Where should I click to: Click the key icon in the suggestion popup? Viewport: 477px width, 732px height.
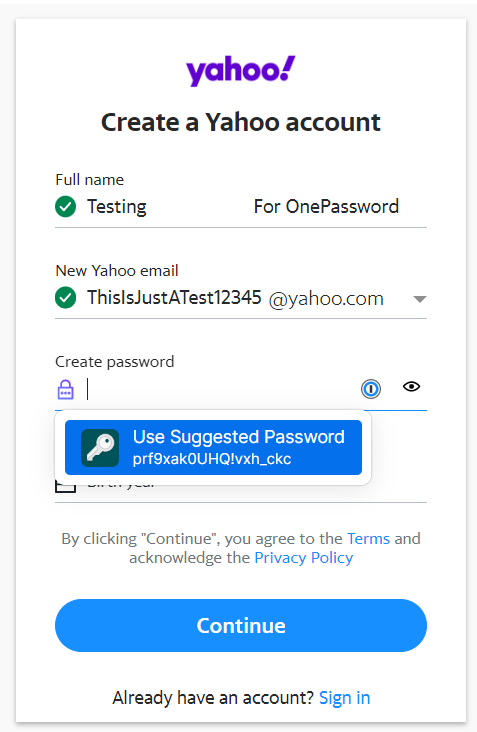click(100, 448)
